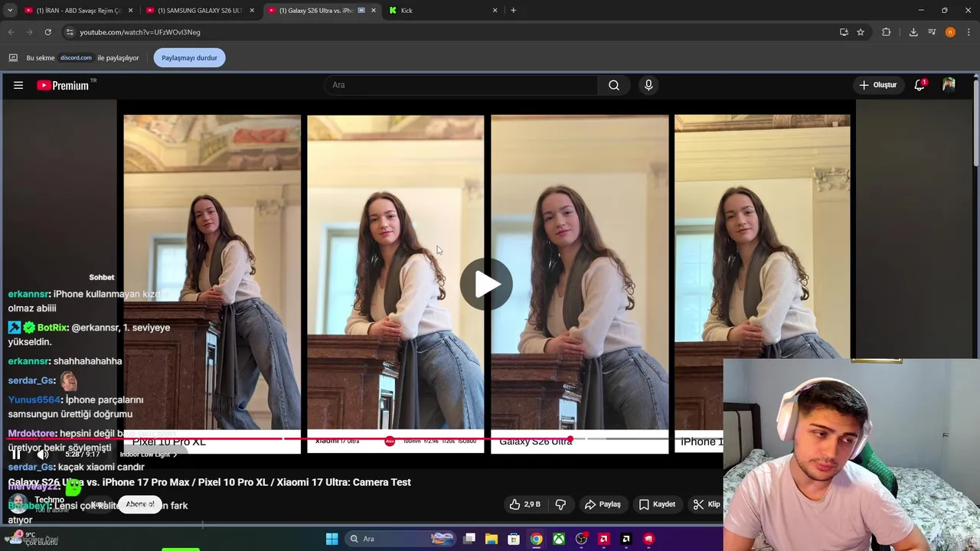Open the YouTube hamburger guide menu

18,85
